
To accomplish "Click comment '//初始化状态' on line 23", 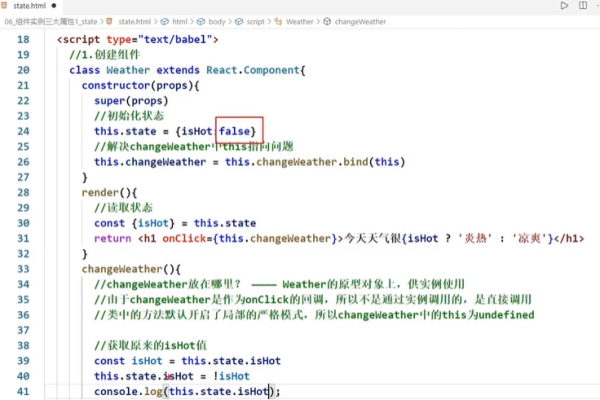I will [129, 116].
